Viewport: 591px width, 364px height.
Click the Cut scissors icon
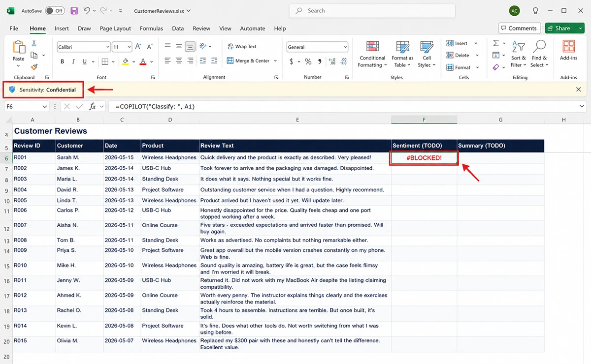pyautogui.click(x=34, y=44)
